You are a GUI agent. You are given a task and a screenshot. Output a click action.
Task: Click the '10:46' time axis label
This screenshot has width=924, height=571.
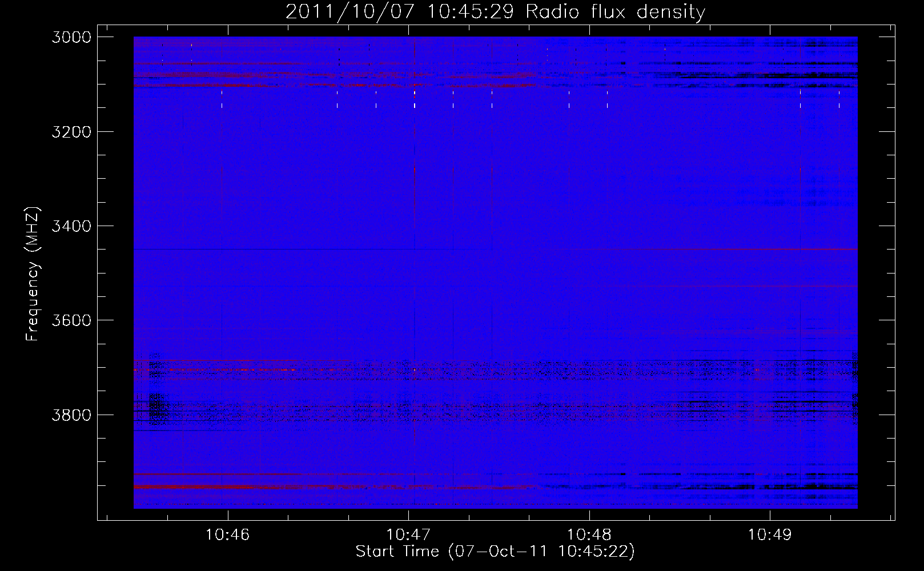pos(227,535)
